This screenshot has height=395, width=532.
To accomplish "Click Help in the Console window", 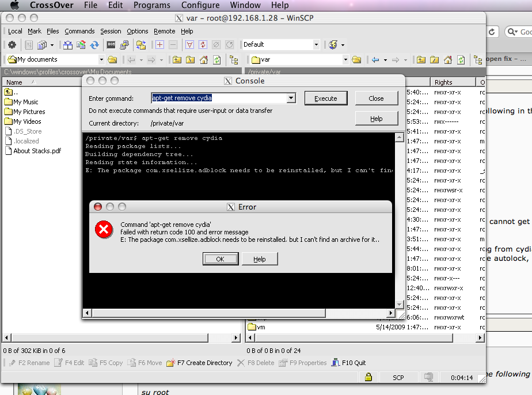I will pyautogui.click(x=377, y=119).
